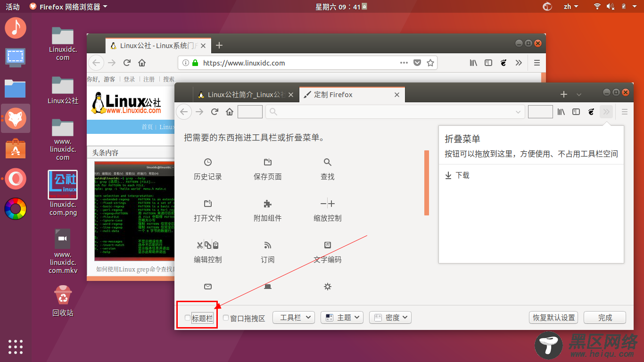
Task: Open overflow chevron in front Firefox toolbar
Action: tap(606, 112)
